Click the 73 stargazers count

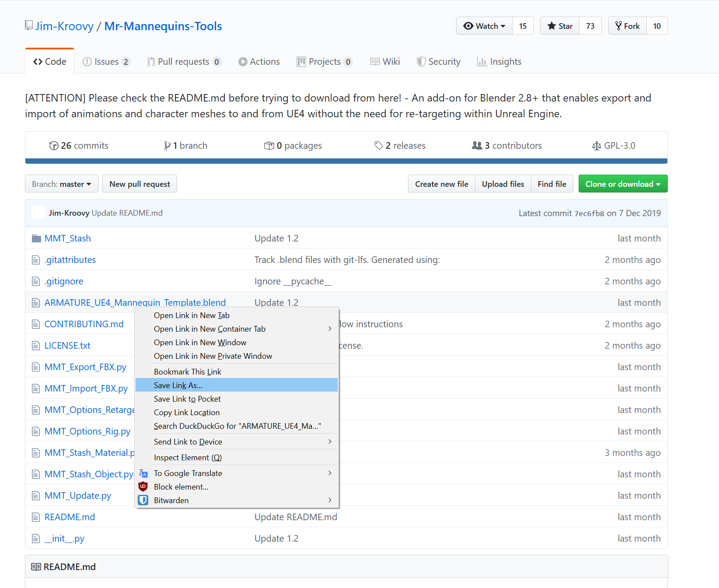590,26
